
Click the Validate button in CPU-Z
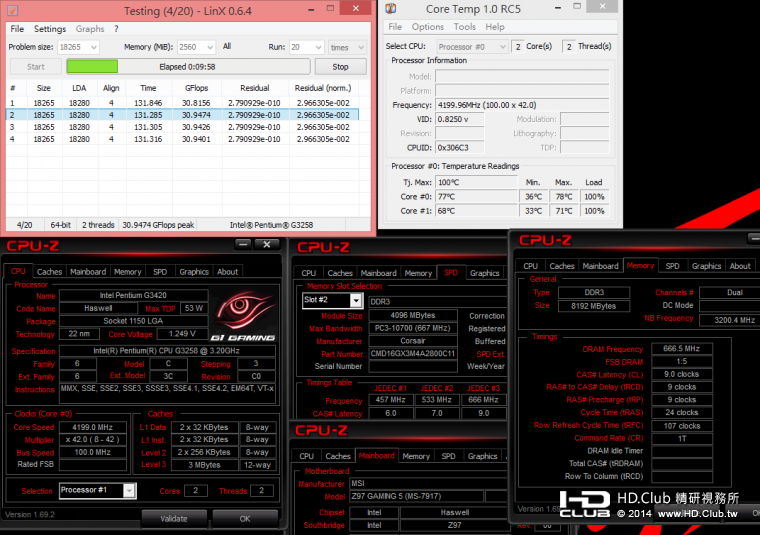[173, 518]
